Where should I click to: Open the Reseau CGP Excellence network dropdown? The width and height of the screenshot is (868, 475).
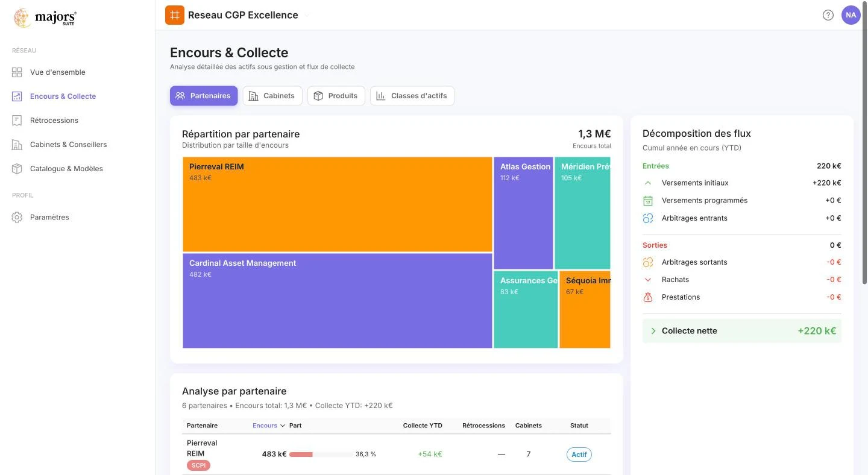pyautogui.click(x=306, y=15)
